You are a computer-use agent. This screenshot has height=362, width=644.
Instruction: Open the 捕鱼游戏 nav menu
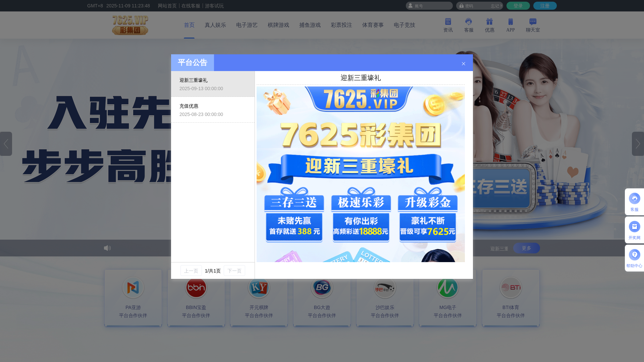pos(310,25)
